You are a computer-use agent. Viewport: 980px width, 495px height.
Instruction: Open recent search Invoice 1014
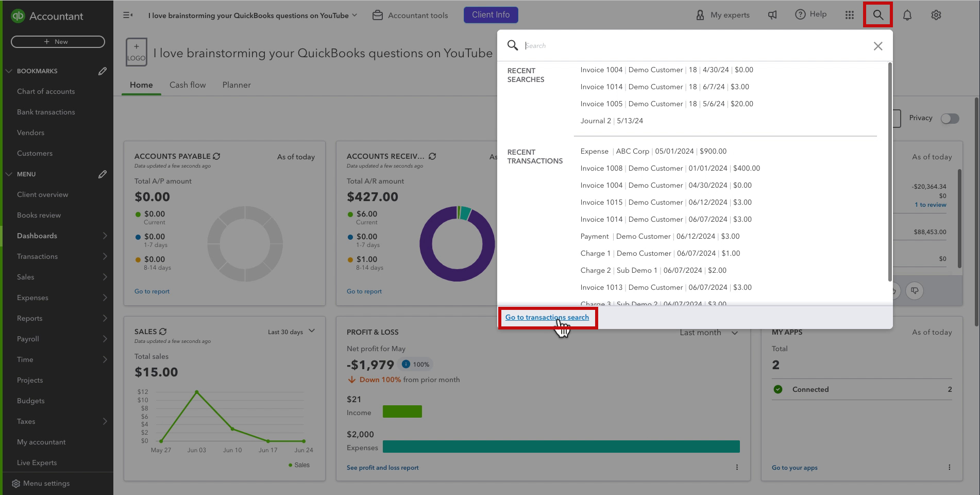click(x=665, y=87)
